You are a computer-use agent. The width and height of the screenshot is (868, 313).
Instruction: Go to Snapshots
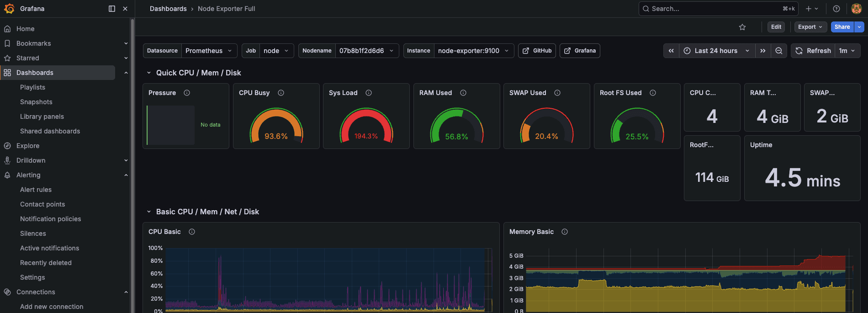coord(36,102)
